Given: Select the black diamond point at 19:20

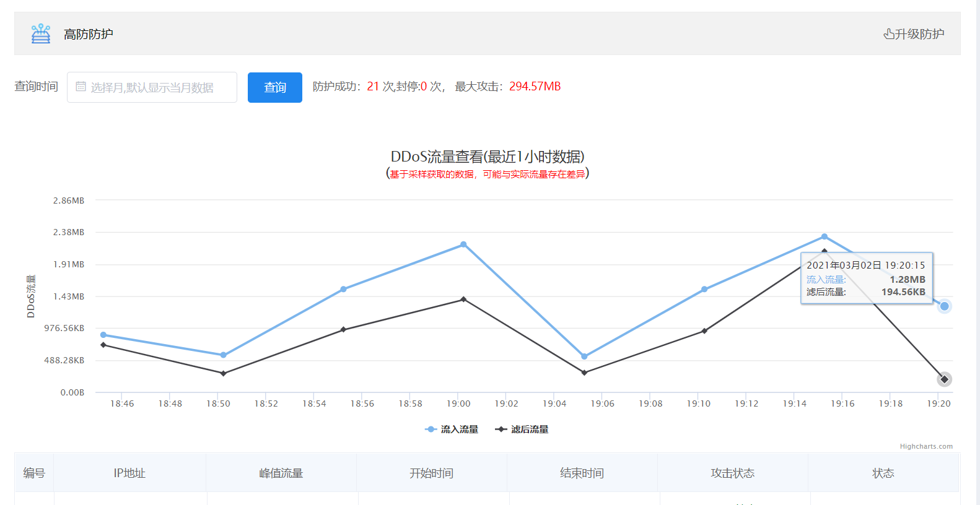Looking at the screenshot, I should 944,379.
